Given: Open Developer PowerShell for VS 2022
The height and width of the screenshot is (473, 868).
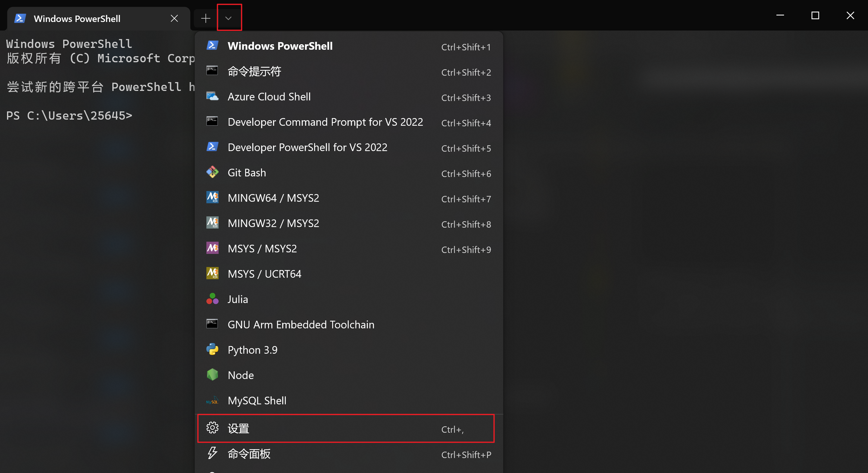Looking at the screenshot, I should (x=307, y=147).
